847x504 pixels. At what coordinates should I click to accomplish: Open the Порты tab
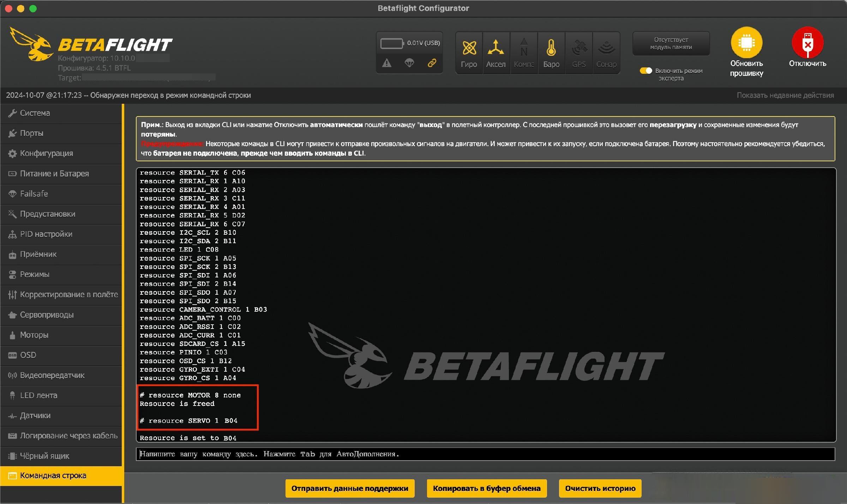coord(61,133)
